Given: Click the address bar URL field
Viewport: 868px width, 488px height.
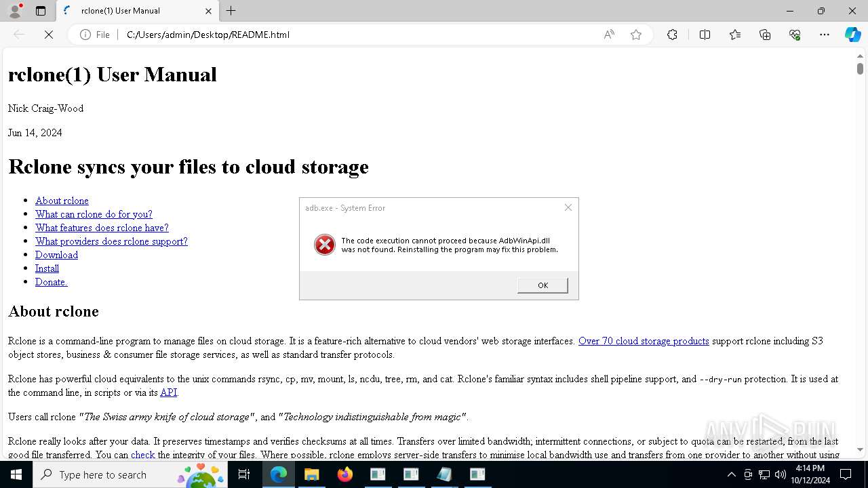Looking at the screenshot, I should pyautogui.click(x=359, y=35).
